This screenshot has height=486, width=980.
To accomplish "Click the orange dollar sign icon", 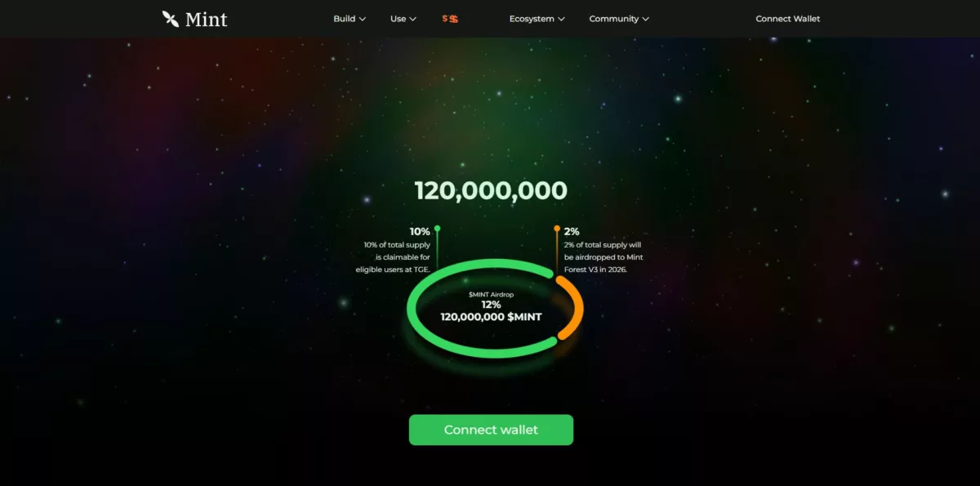I will [450, 19].
